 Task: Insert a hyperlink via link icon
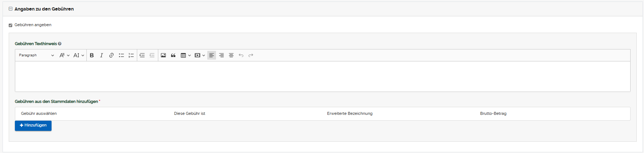coord(111,55)
